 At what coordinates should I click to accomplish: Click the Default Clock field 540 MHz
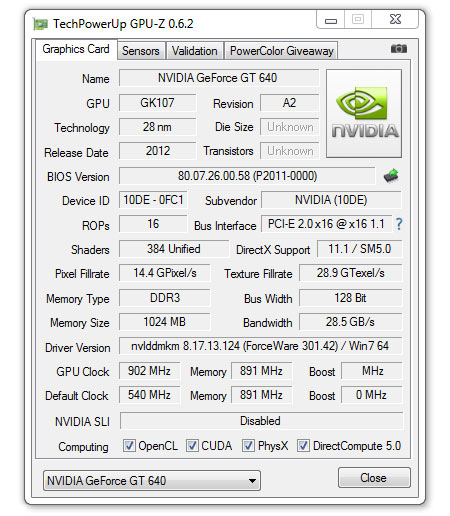pyautogui.click(x=149, y=395)
